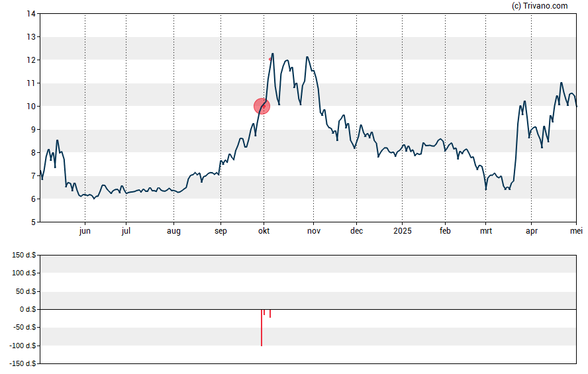Click the (c) Trivano.com credit text

[540, 5]
